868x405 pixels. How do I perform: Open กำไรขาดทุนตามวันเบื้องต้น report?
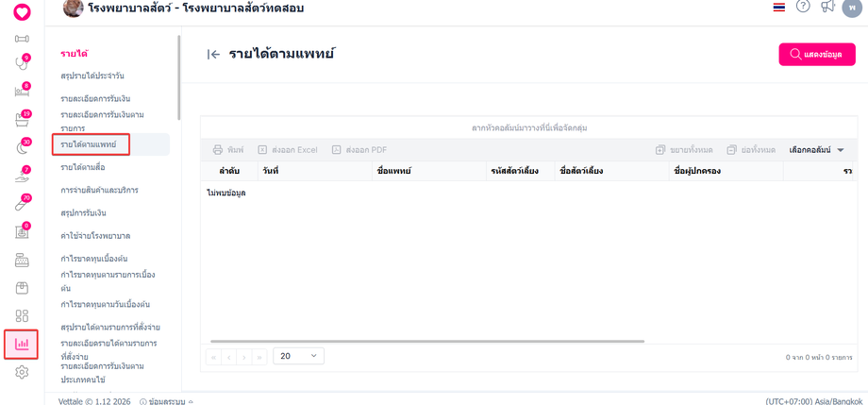106,304
